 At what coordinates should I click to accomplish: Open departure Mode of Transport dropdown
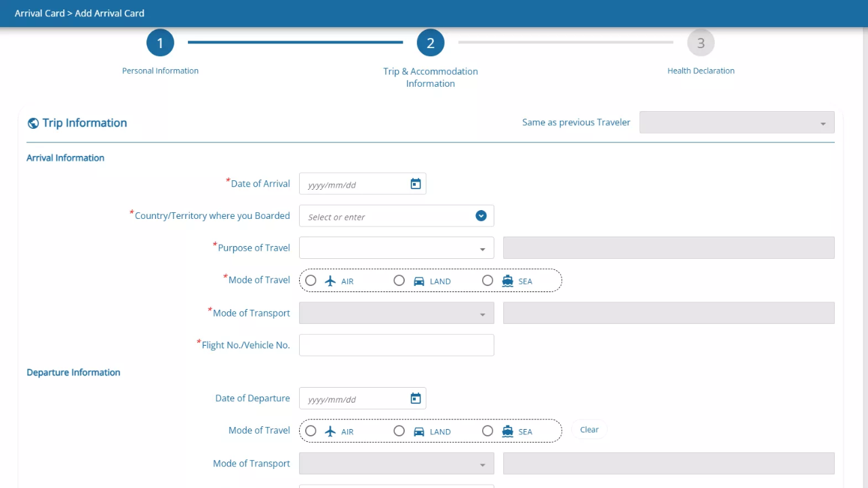point(396,464)
